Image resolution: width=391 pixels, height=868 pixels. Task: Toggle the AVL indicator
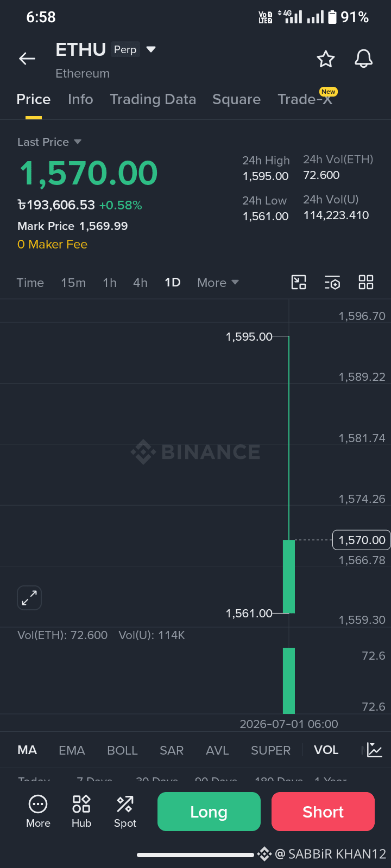pyautogui.click(x=217, y=750)
